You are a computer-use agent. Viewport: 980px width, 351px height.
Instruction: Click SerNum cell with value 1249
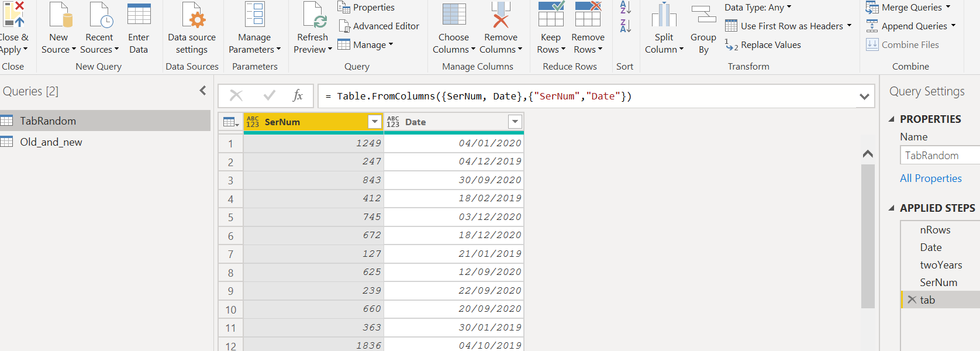(x=313, y=143)
